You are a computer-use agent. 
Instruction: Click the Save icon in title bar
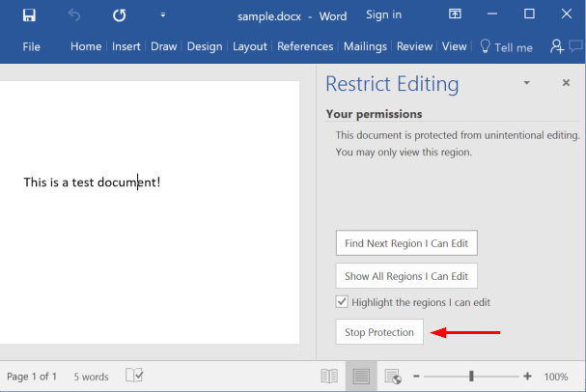29,15
